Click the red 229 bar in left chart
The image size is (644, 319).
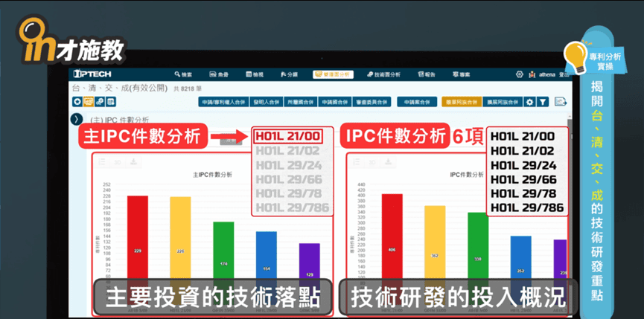[x=137, y=238]
